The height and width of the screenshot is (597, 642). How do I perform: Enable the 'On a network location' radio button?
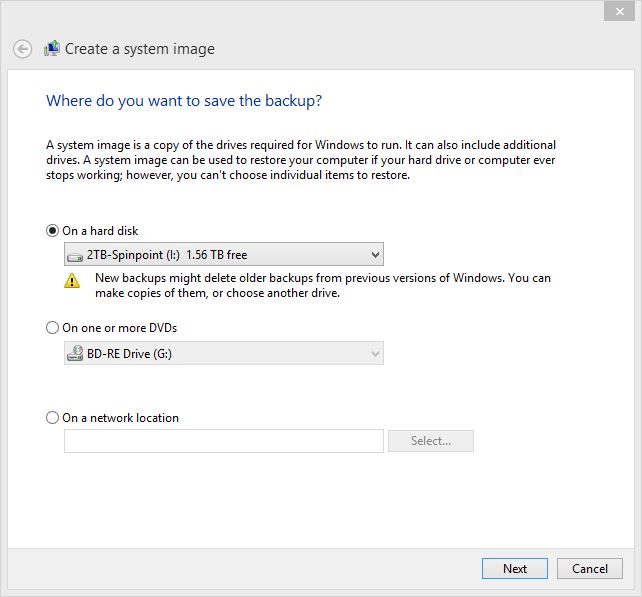(52, 418)
